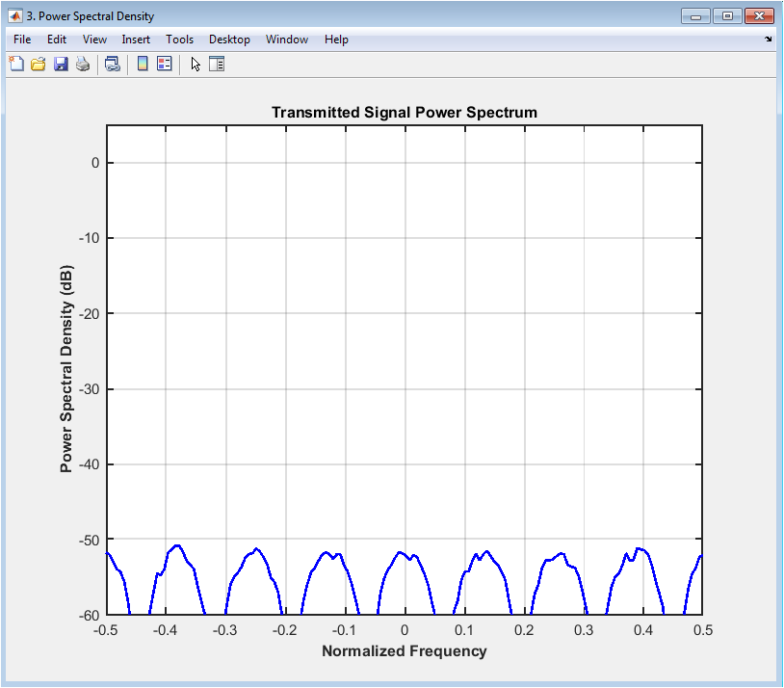Open the Property Inspector panel icon
Viewport: 784px width, 688px height.
coord(217,65)
